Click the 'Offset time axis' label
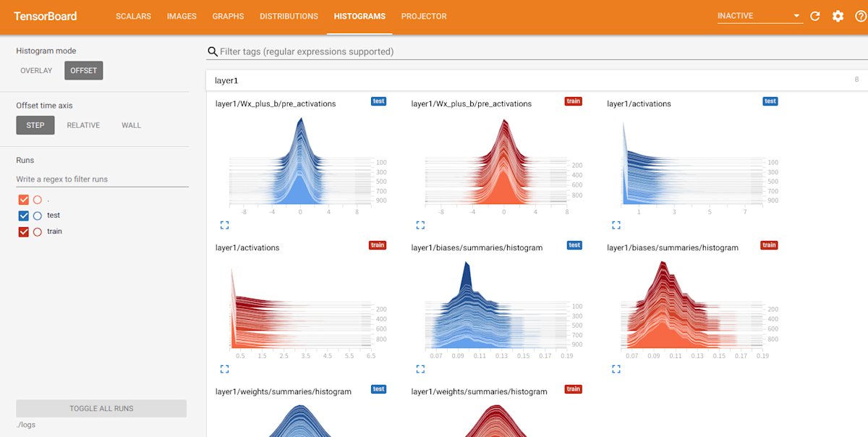The height and width of the screenshot is (437, 868). click(45, 106)
